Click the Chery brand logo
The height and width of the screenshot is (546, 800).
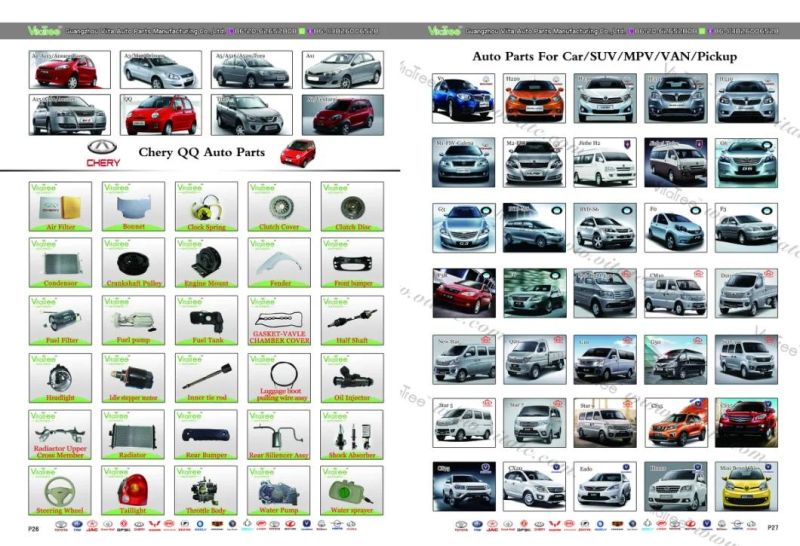coord(103,154)
